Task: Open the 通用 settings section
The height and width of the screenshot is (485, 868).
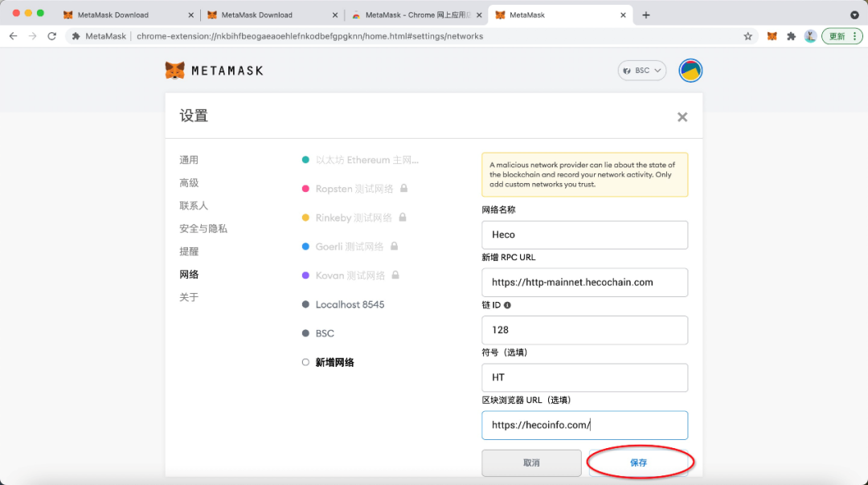Action: click(189, 160)
